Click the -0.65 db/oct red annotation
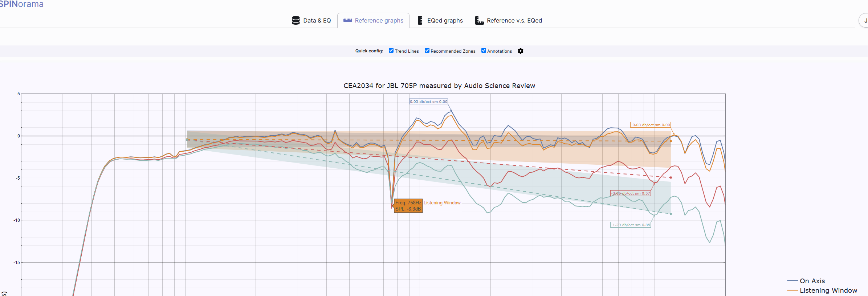Image resolution: width=868 pixels, height=296 pixels. (x=631, y=193)
